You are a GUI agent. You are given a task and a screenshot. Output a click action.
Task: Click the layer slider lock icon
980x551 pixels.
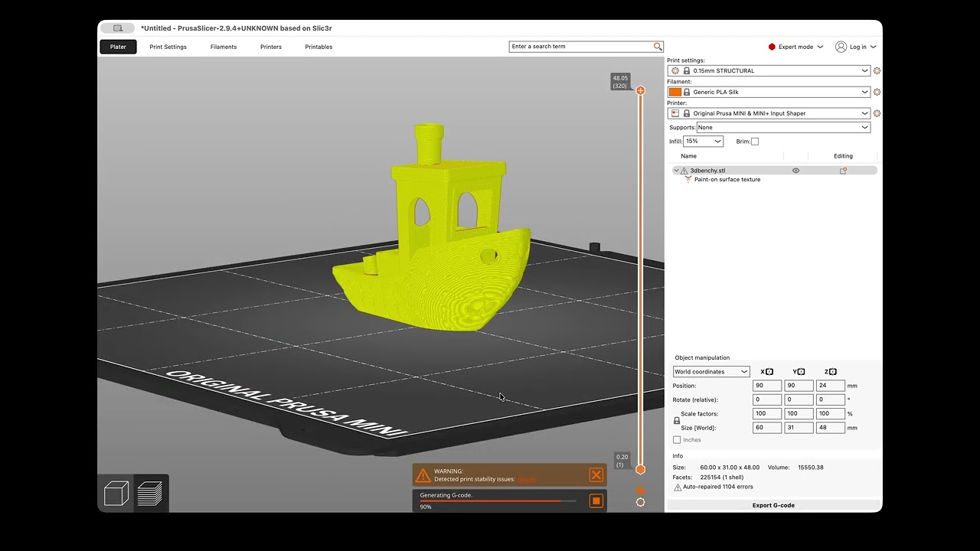(x=641, y=488)
